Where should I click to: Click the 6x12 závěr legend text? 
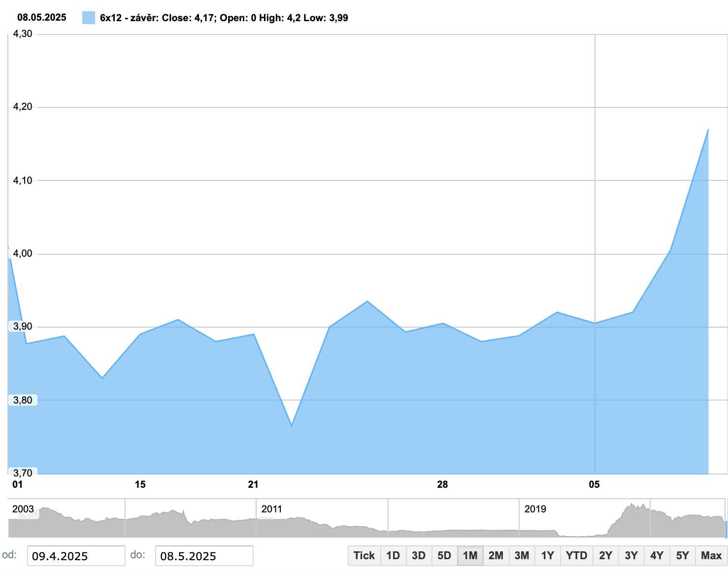(x=224, y=18)
